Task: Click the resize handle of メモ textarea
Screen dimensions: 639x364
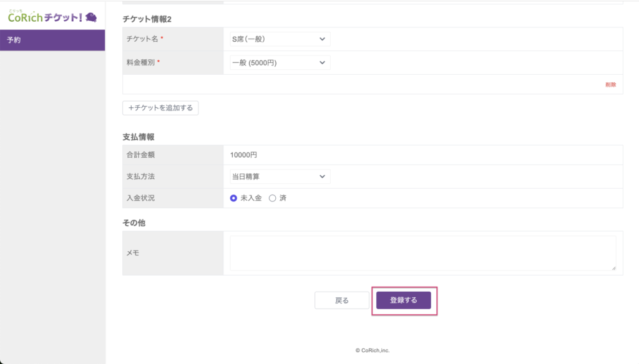Action: pos(613,267)
